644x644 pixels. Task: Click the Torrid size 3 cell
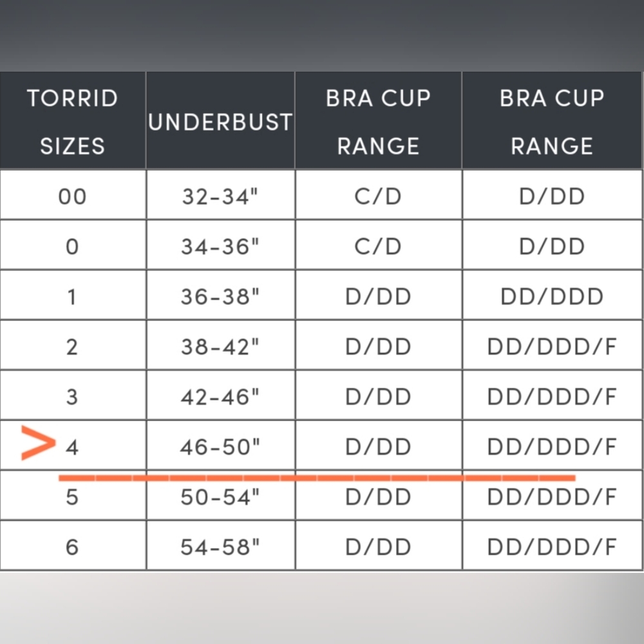coord(72,397)
